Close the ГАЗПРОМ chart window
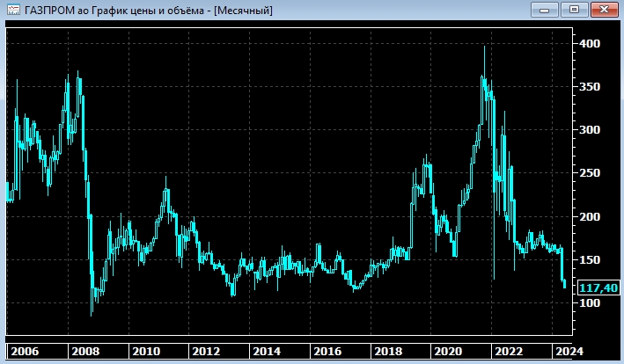Image resolution: width=624 pixels, height=364 pixels. tap(604, 10)
